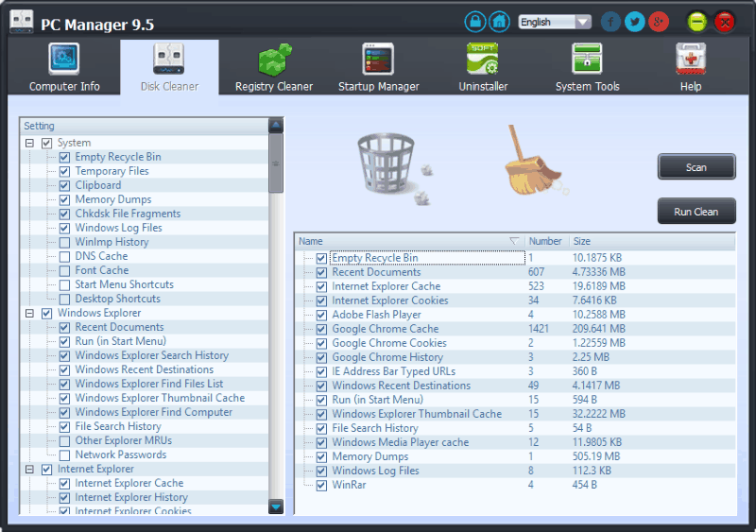Screen dimensions: 756x532
Task: Enable WinImp History checkbox
Action: point(64,243)
